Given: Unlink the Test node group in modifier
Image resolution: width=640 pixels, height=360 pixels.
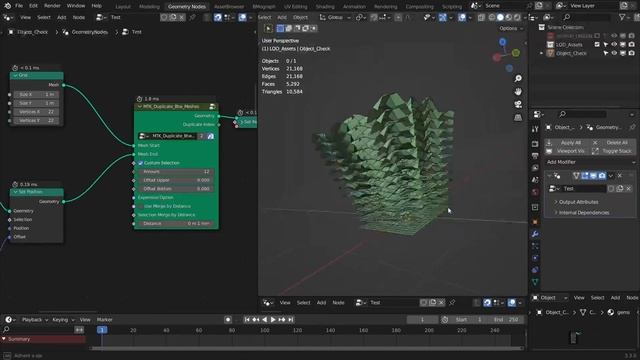Looking at the screenshot, I should pos(629,189).
